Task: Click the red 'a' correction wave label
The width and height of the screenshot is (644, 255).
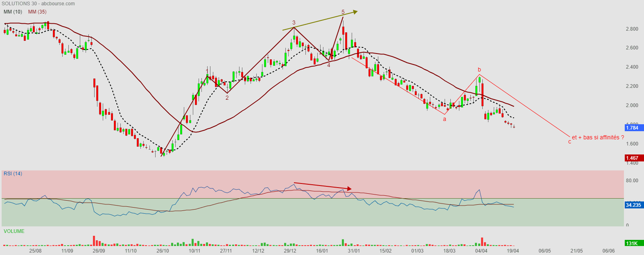Action: [x=445, y=119]
